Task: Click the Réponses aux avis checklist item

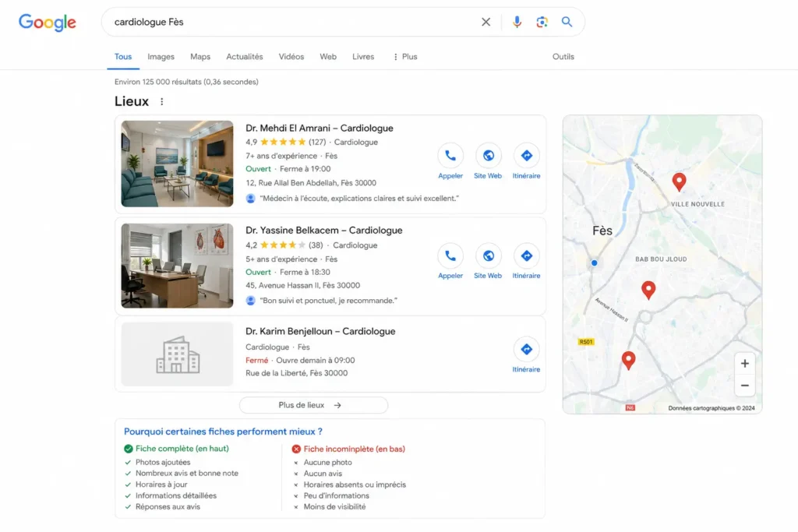Action: [x=168, y=506]
